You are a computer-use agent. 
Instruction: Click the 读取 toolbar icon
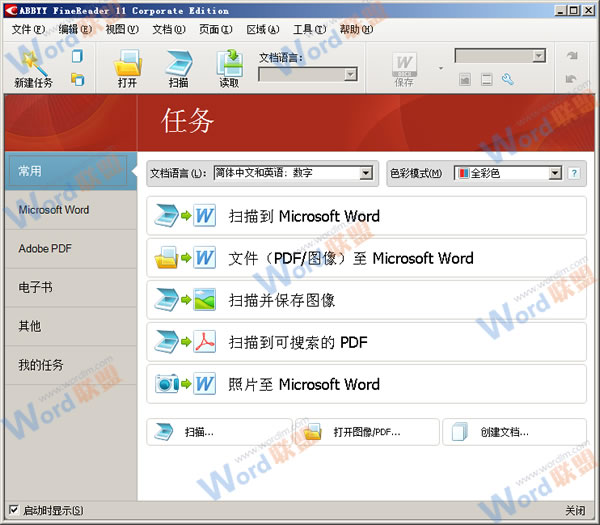229,62
